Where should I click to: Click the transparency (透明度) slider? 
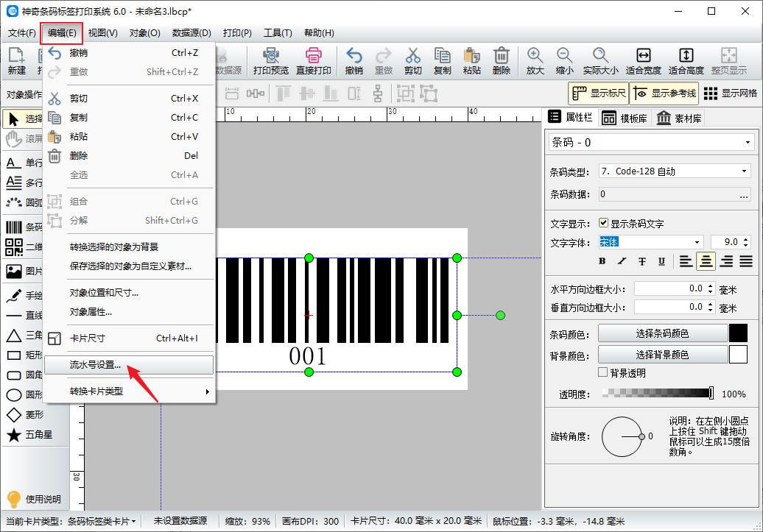(x=658, y=393)
